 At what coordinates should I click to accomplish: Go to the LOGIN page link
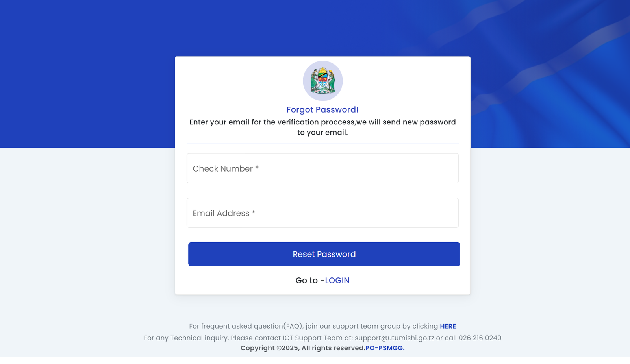point(337,281)
